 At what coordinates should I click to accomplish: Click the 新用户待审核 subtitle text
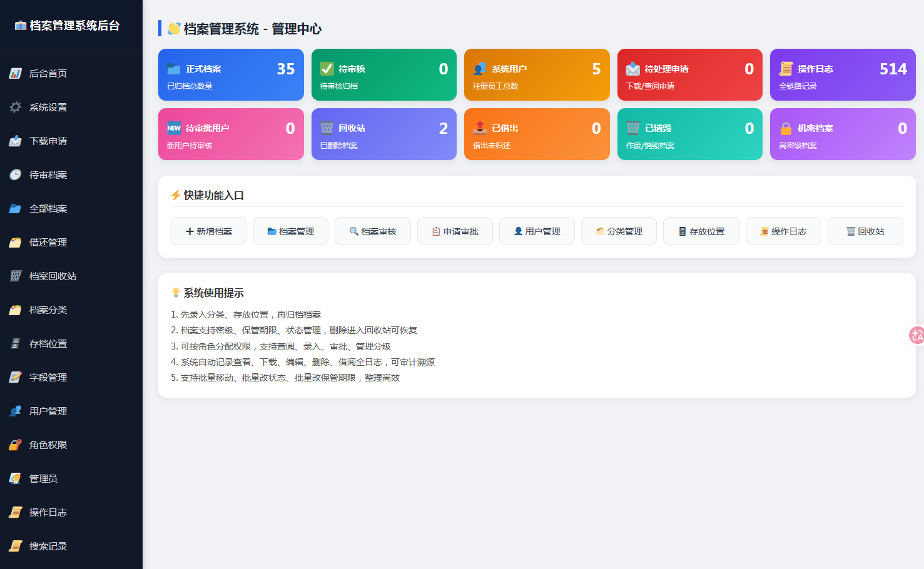point(190,146)
